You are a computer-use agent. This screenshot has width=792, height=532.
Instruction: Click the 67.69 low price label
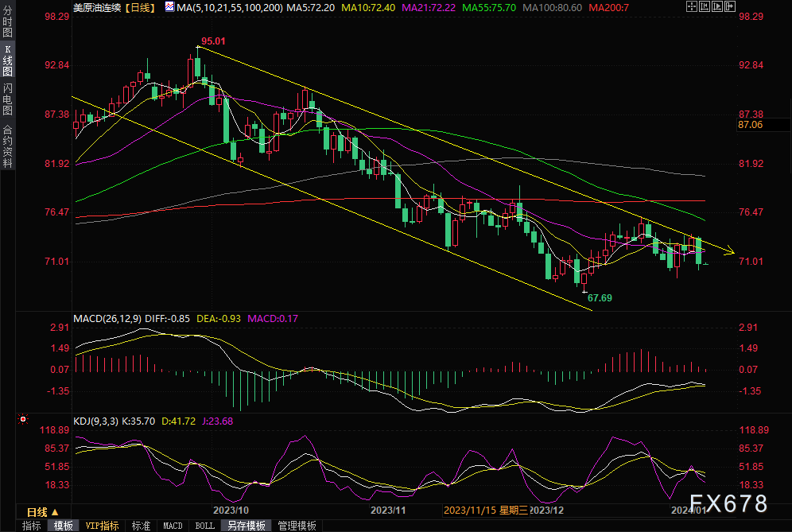pos(600,298)
